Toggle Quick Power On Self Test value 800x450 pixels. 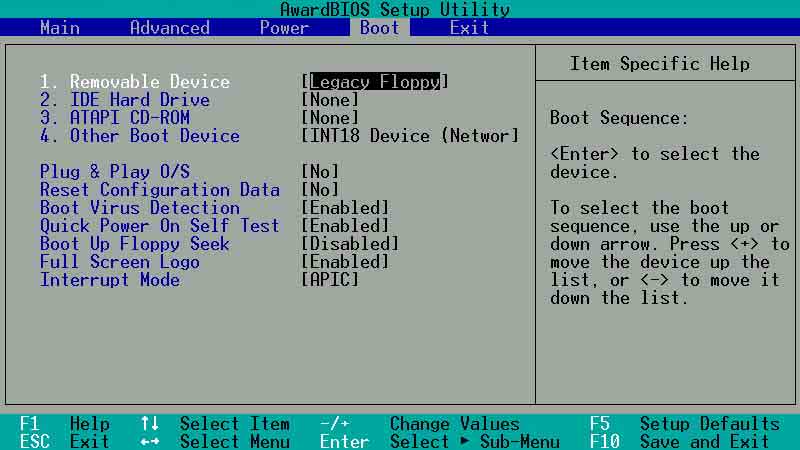click(345, 226)
